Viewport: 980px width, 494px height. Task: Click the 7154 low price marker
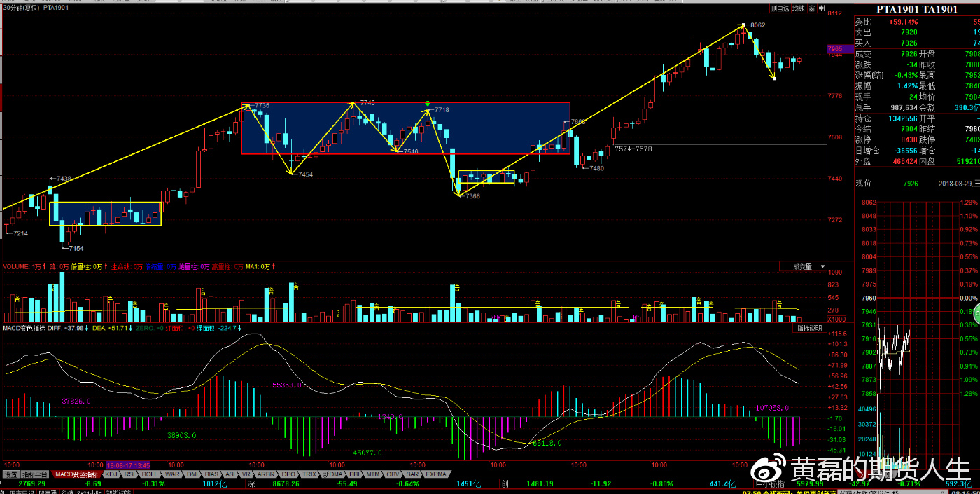76,248
